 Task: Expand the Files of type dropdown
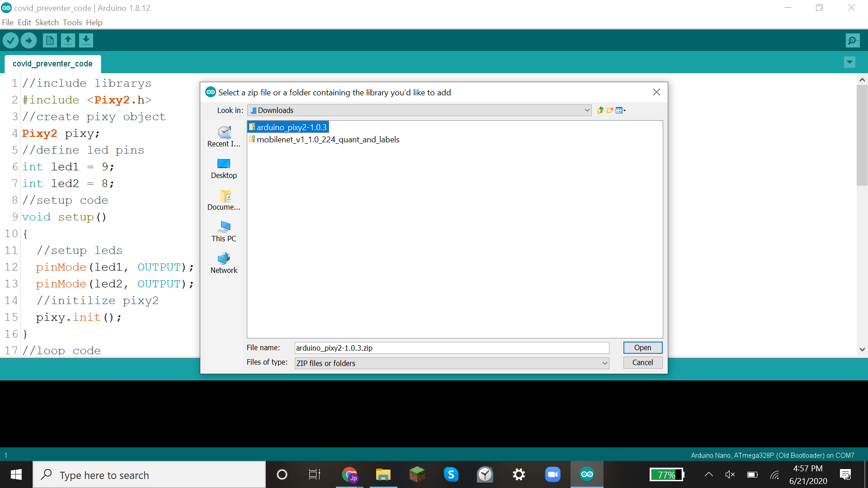click(604, 363)
